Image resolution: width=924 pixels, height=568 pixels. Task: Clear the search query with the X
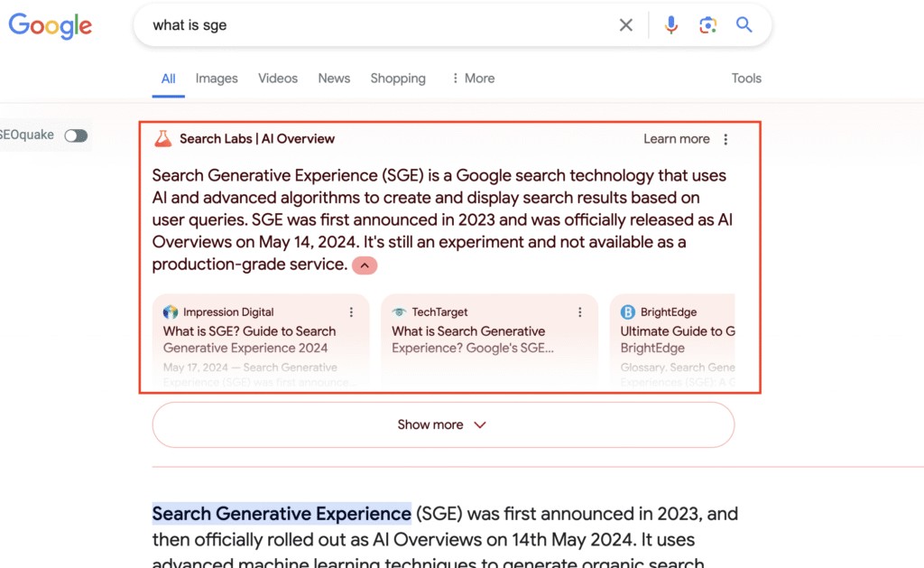point(626,24)
